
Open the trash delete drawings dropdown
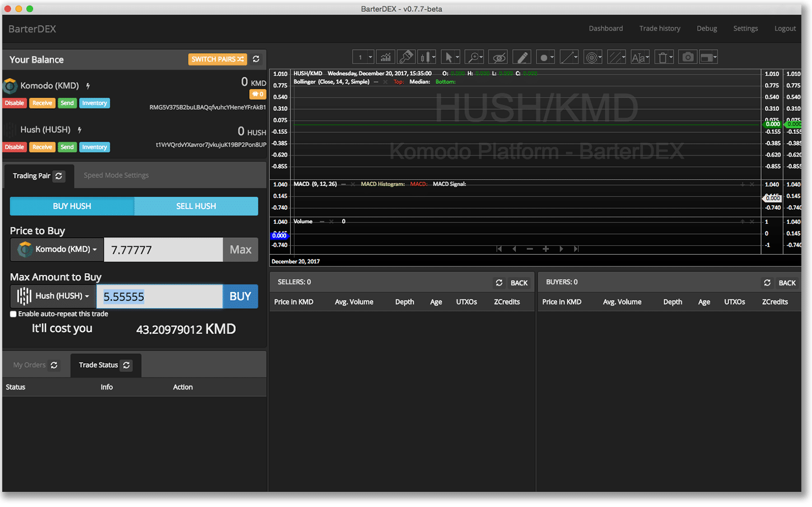tap(664, 57)
